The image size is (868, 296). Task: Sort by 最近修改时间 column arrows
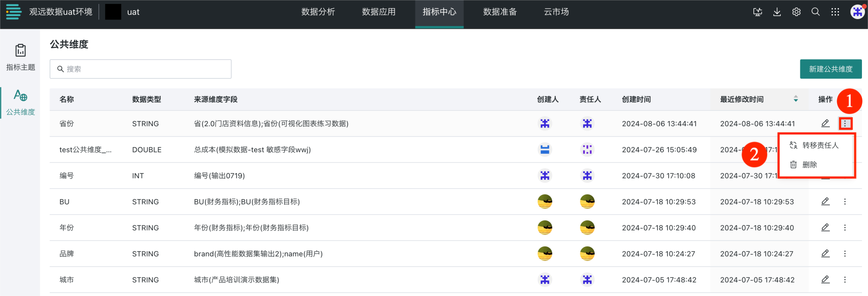coord(796,99)
